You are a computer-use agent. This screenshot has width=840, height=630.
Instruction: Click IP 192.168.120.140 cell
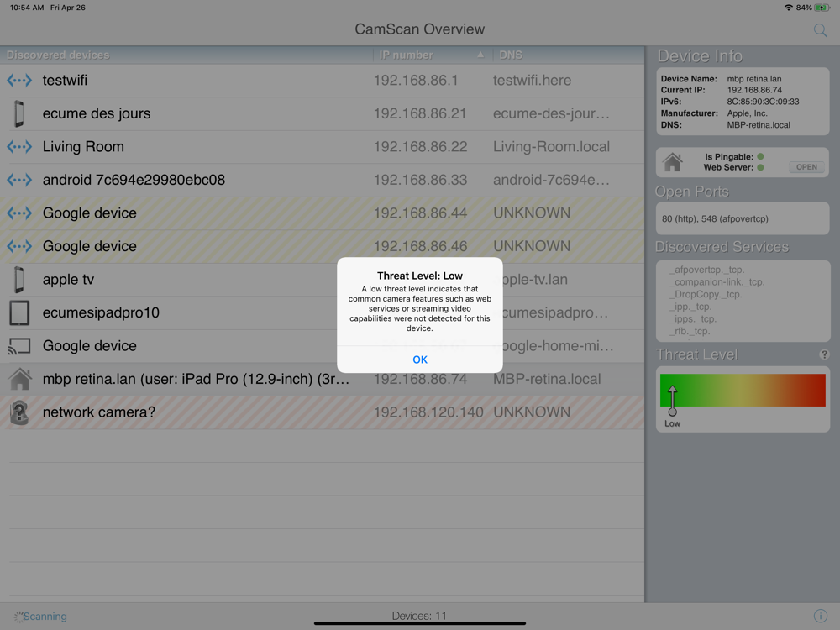[x=428, y=412]
